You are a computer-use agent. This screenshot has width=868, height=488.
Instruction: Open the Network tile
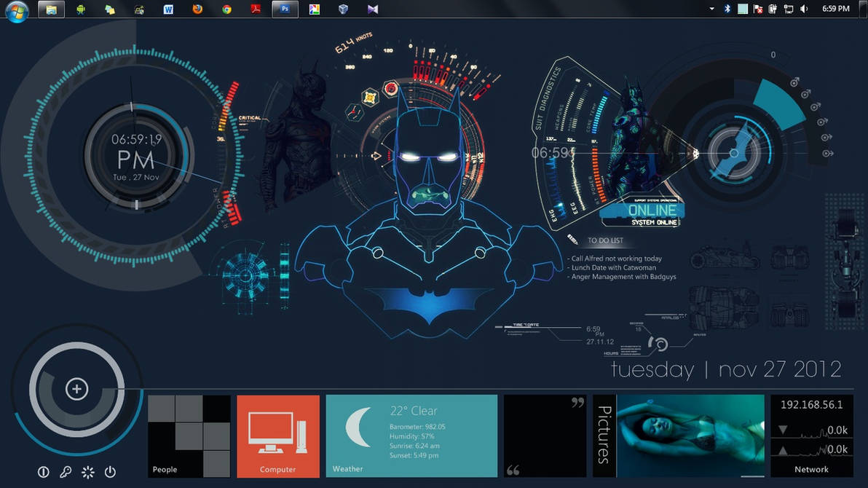pyautogui.click(x=811, y=436)
